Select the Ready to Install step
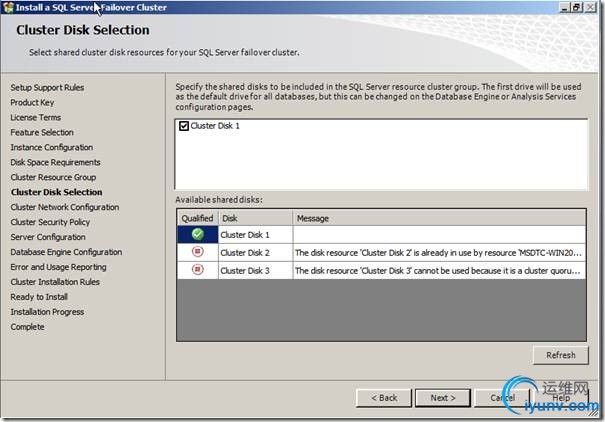Image resolution: width=605 pixels, height=422 pixels. pyautogui.click(x=39, y=297)
